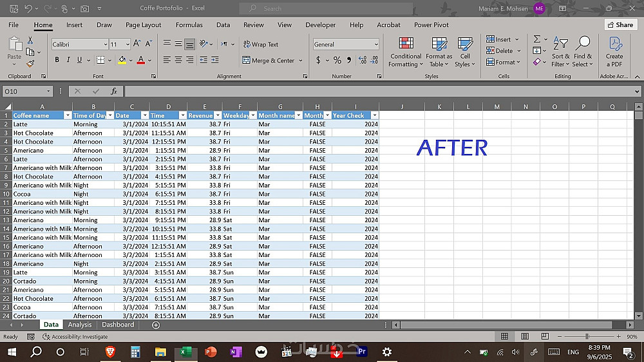Apply comma style
The width and height of the screenshot is (644, 362).
pyautogui.click(x=349, y=60)
